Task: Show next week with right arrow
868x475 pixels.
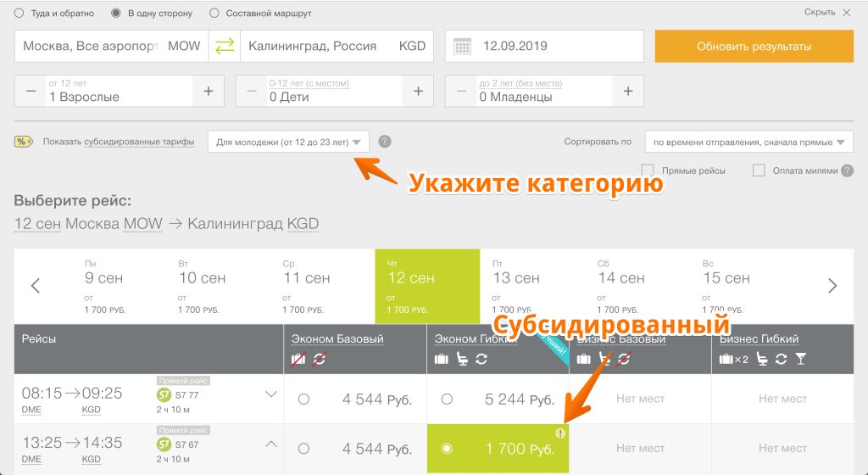Action: click(832, 286)
